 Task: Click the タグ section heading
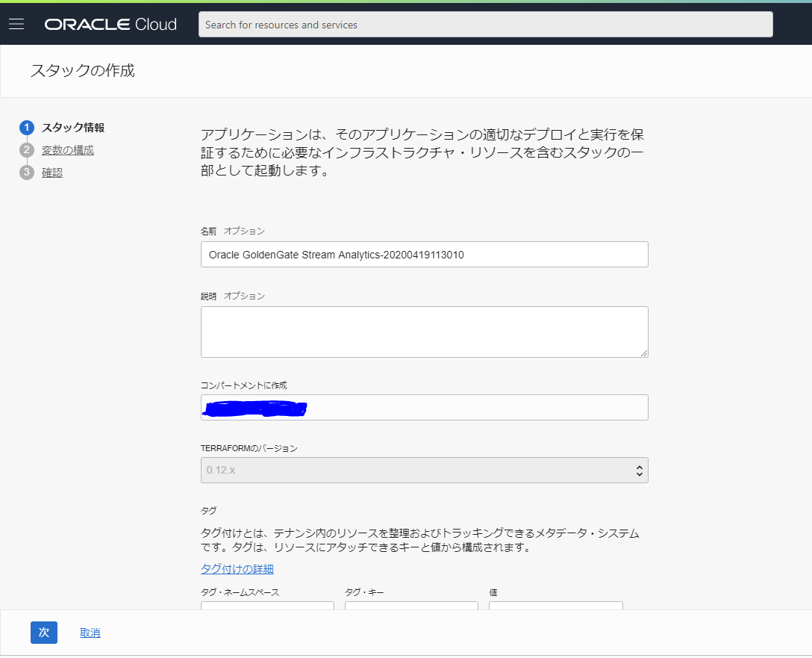pyautogui.click(x=208, y=511)
